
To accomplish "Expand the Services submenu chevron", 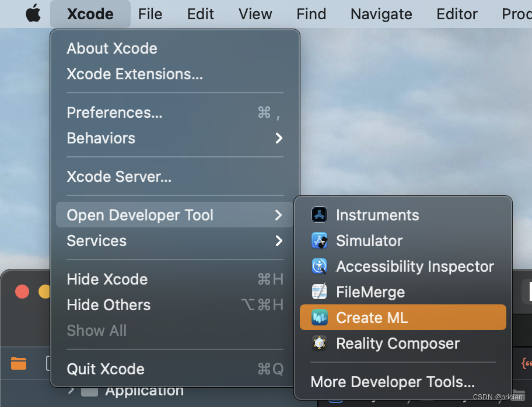I will pos(279,241).
